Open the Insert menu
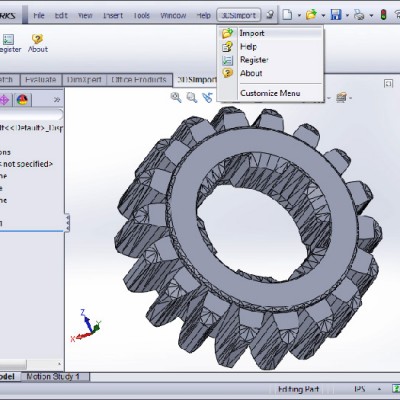 (x=113, y=16)
